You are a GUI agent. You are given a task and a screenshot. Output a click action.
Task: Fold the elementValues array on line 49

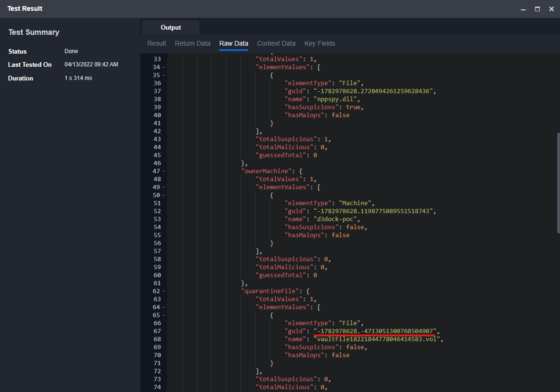163,187
